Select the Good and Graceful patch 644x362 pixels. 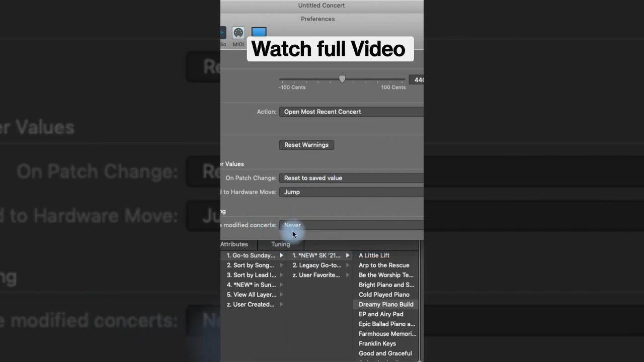[x=385, y=353]
